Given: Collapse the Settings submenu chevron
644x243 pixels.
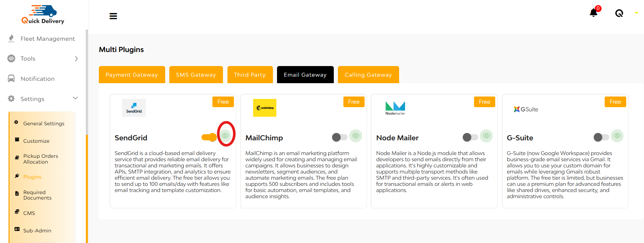Looking at the screenshot, I should 76,98.
